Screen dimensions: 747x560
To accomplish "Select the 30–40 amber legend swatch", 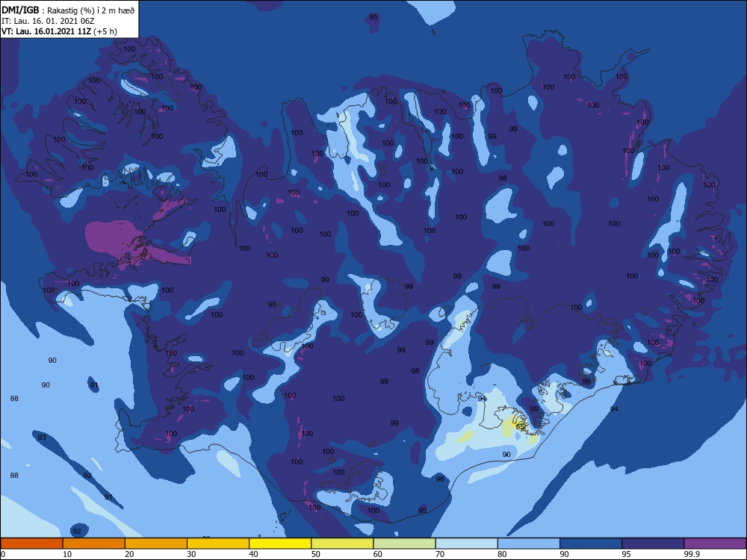I will click(218, 544).
